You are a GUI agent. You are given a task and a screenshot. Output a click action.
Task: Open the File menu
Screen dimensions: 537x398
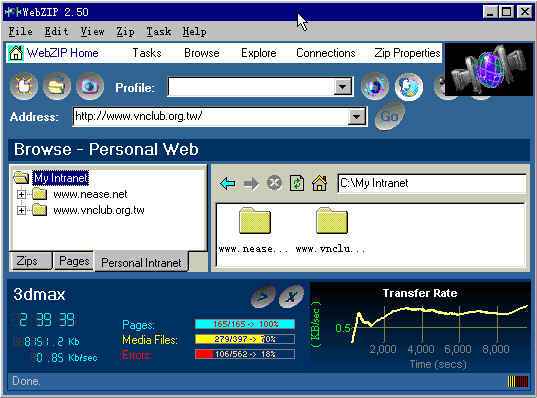21,32
